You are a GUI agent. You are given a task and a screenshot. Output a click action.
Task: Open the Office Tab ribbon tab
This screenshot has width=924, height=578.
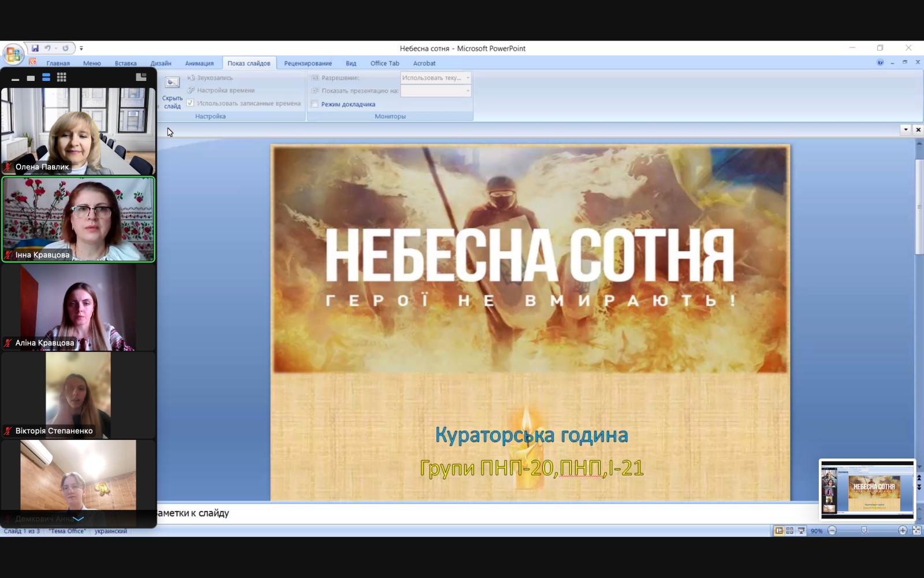(x=385, y=63)
